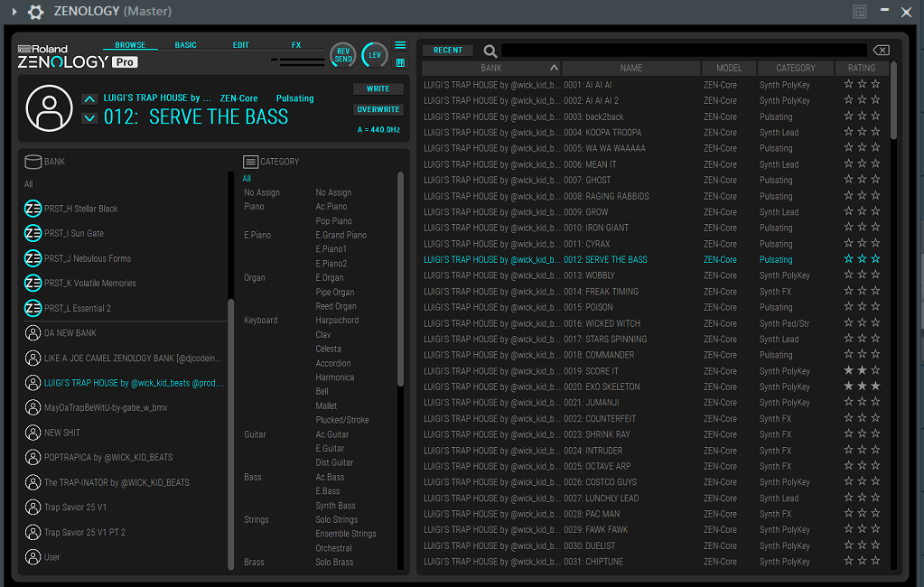Rate 0025: OCTAVE ARP two stars
924x587 pixels.
click(862, 466)
